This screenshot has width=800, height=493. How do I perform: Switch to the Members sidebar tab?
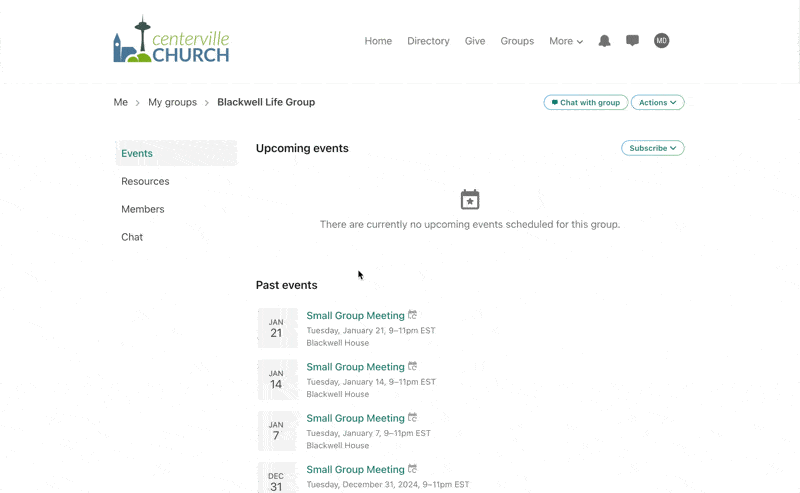[x=143, y=209]
